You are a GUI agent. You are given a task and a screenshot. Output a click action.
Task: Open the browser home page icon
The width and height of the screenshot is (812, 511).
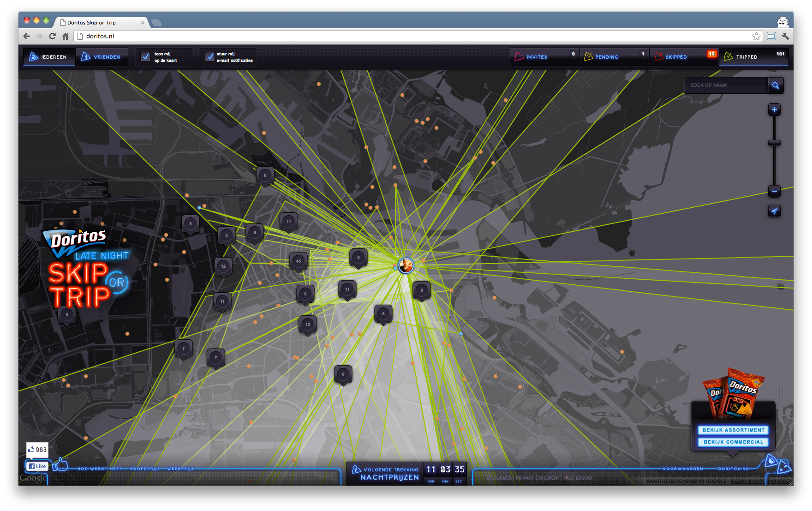click(x=65, y=36)
